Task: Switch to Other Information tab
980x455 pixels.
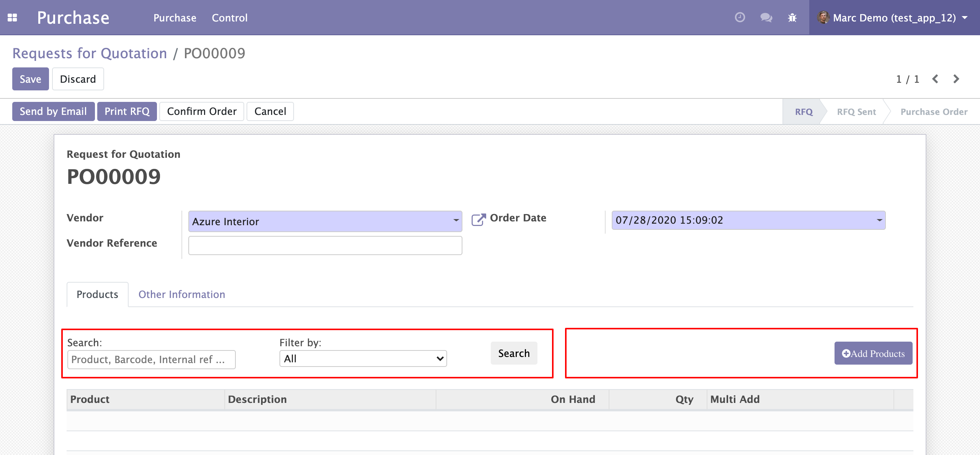Action: coord(181,294)
